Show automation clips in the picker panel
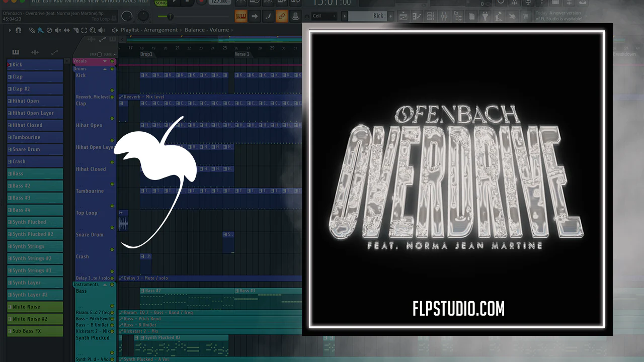 (x=54, y=52)
